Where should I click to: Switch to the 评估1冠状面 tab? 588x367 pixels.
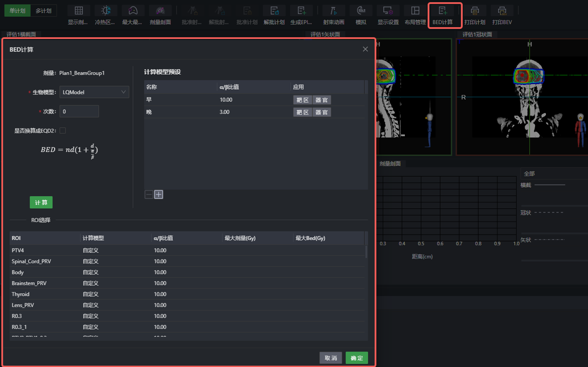[477, 34]
